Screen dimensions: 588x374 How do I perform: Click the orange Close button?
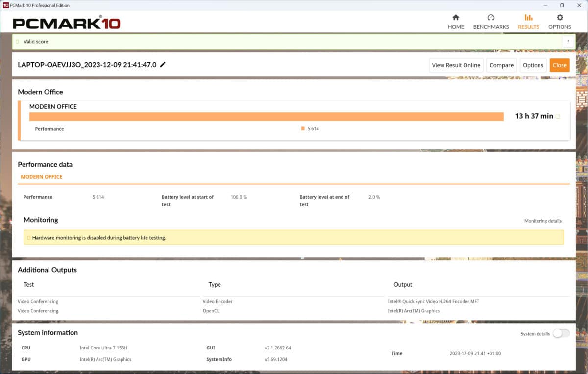(560, 65)
